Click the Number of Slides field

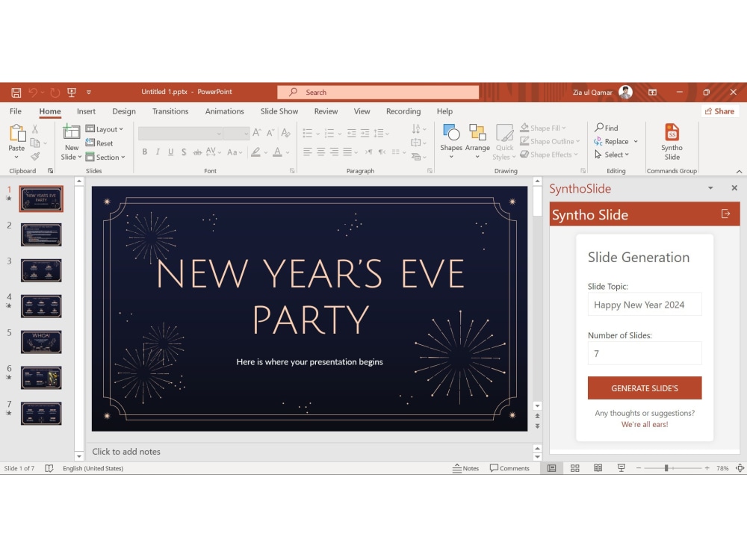coord(645,353)
